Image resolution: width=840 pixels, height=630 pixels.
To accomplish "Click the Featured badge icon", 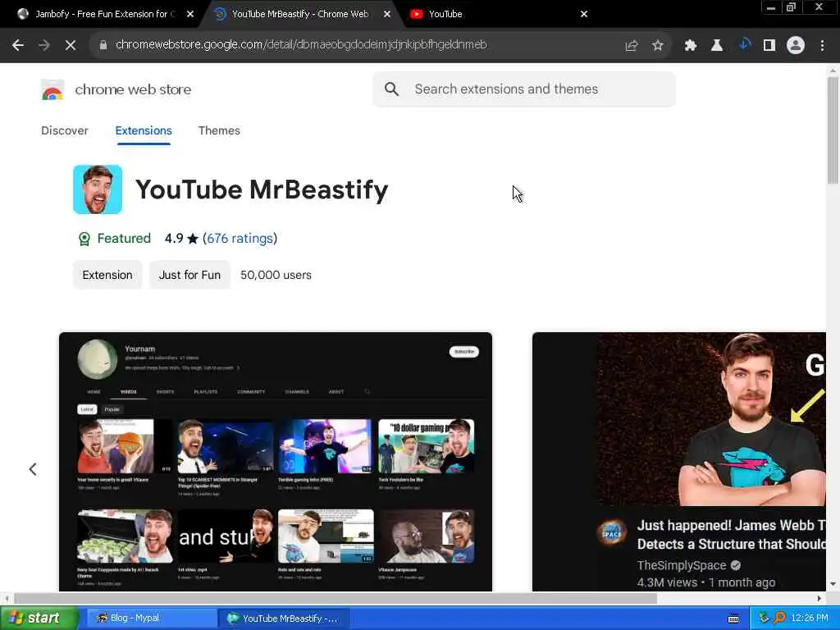I will (x=84, y=239).
